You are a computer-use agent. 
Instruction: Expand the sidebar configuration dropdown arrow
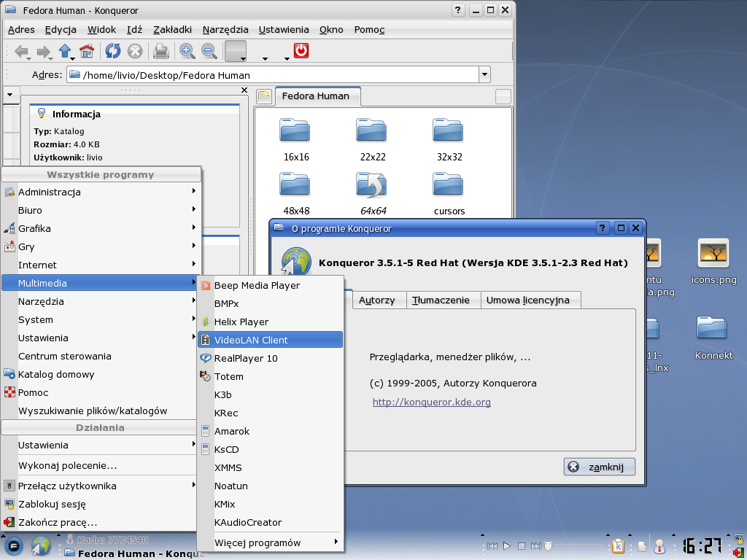pyautogui.click(x=10, y=95)
